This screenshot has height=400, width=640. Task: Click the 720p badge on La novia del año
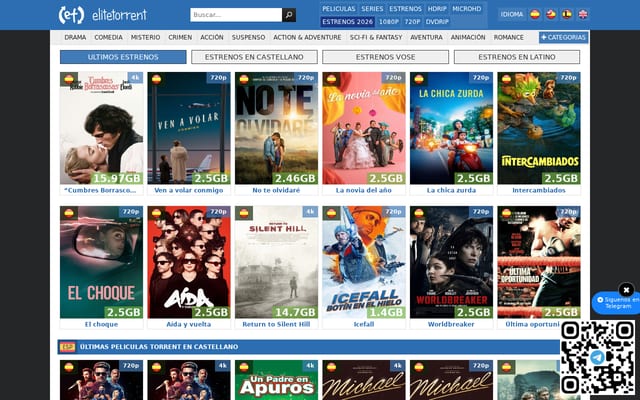click(393, 78)
